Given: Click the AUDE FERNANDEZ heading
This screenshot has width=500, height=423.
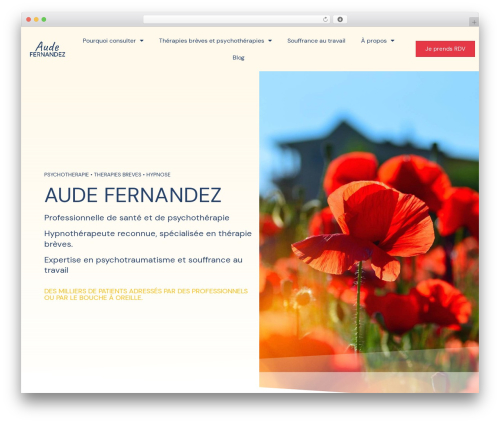Looking at the screenshot, I should coord(133,195).
